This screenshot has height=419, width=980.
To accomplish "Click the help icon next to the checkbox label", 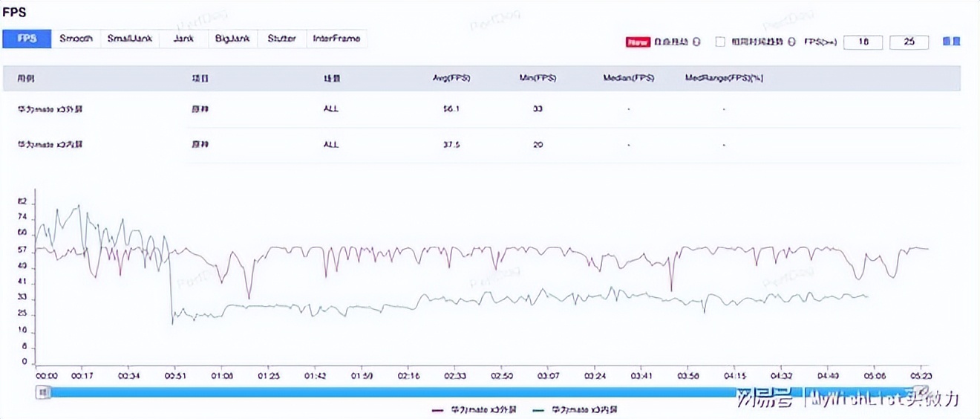I will [792, 42].
